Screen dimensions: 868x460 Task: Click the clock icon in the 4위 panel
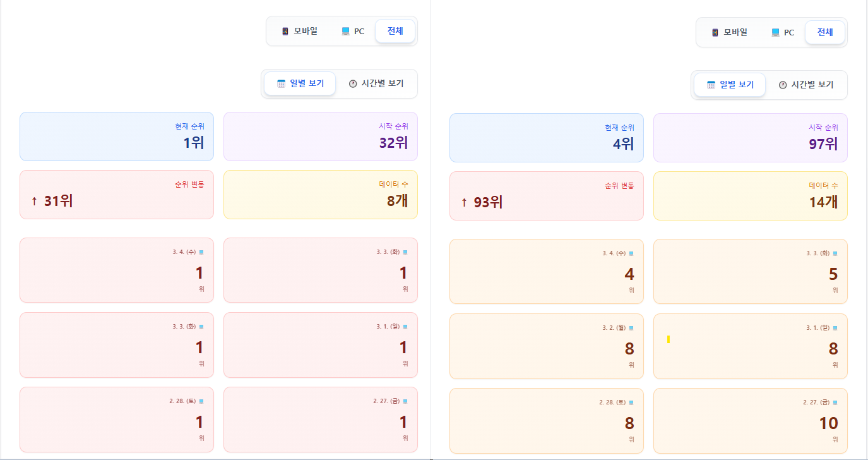(x=783, y=85)
